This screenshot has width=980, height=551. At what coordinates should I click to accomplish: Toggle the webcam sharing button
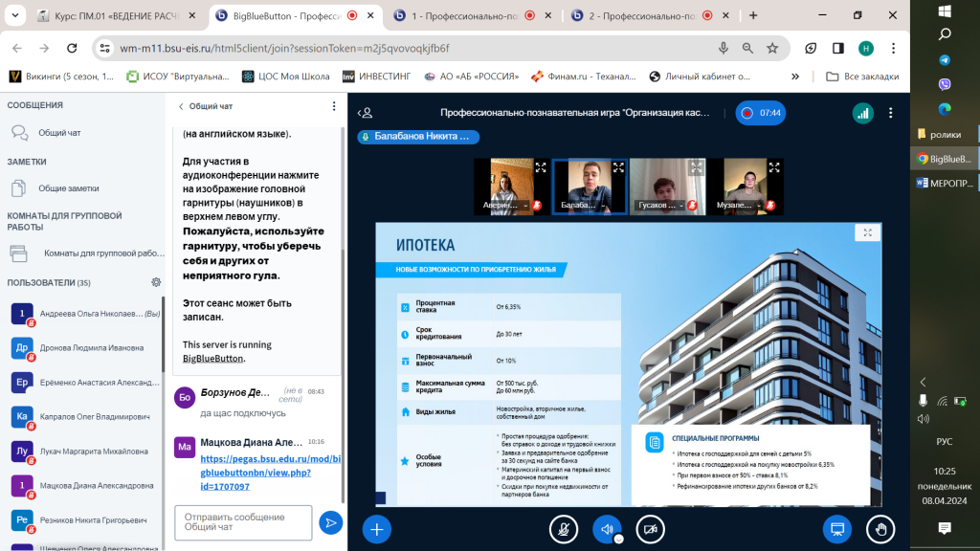point(650,529)
